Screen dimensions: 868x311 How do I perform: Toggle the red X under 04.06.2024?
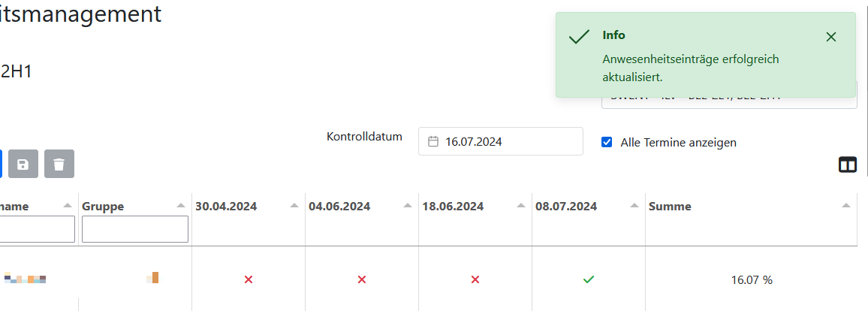[x=362, y=279]
